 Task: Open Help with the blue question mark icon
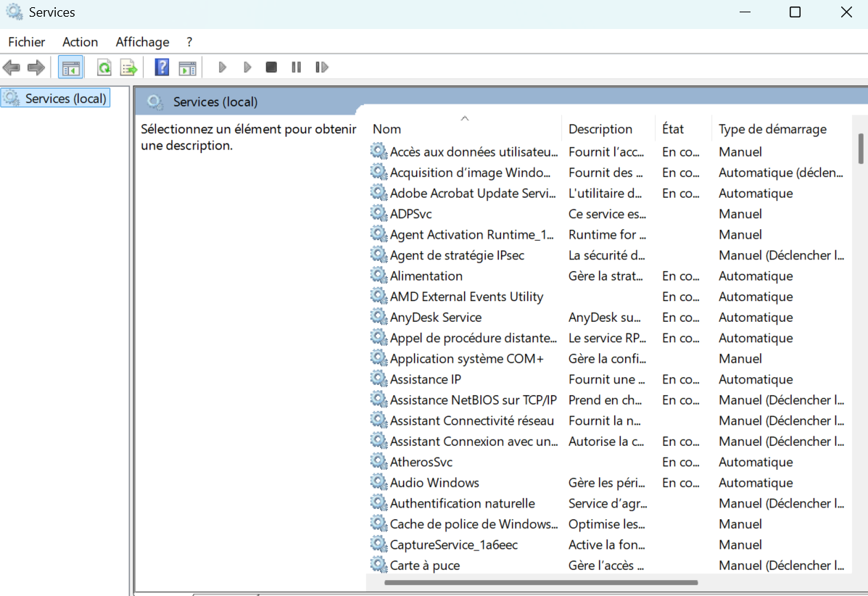pyautogui.click(x=162, y=67)
